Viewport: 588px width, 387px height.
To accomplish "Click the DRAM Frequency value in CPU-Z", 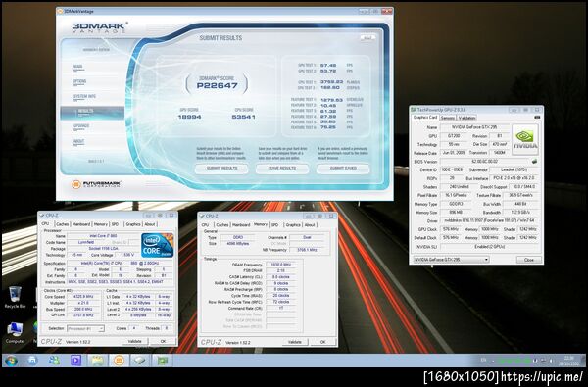I will (280, 265).
